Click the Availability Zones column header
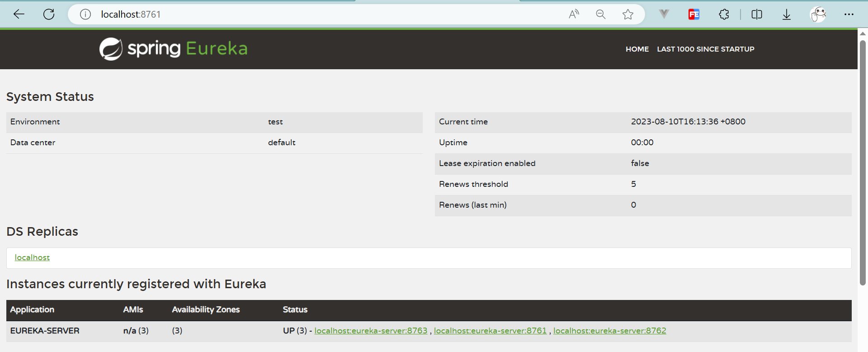Screen dimensions: 868x352 (206, 309)
